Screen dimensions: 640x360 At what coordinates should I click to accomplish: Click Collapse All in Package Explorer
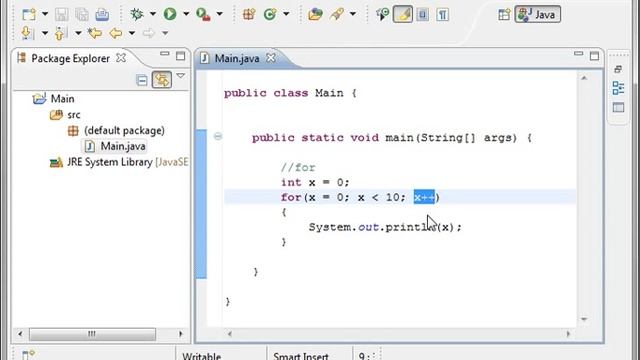point(142,80)
